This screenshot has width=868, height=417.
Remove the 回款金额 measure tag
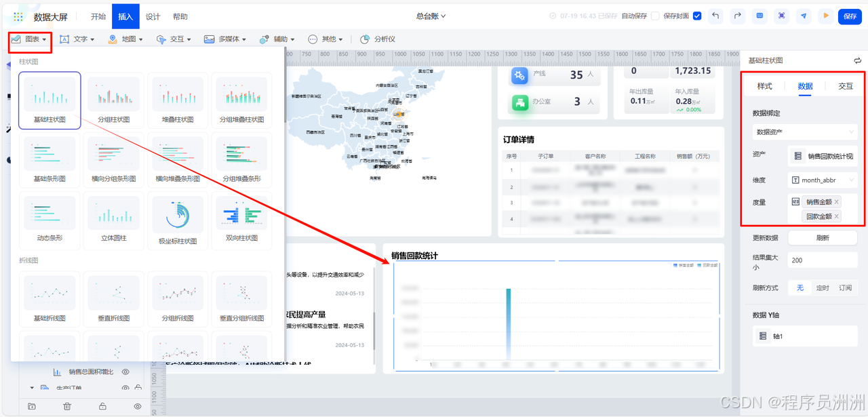(x=837, y=216)
